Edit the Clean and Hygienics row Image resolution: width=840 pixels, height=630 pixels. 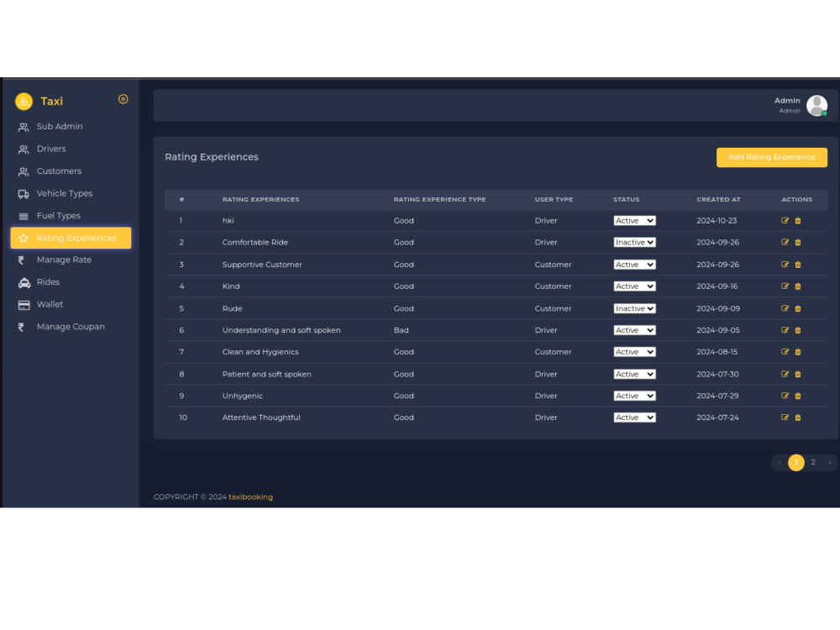[785, 352]
